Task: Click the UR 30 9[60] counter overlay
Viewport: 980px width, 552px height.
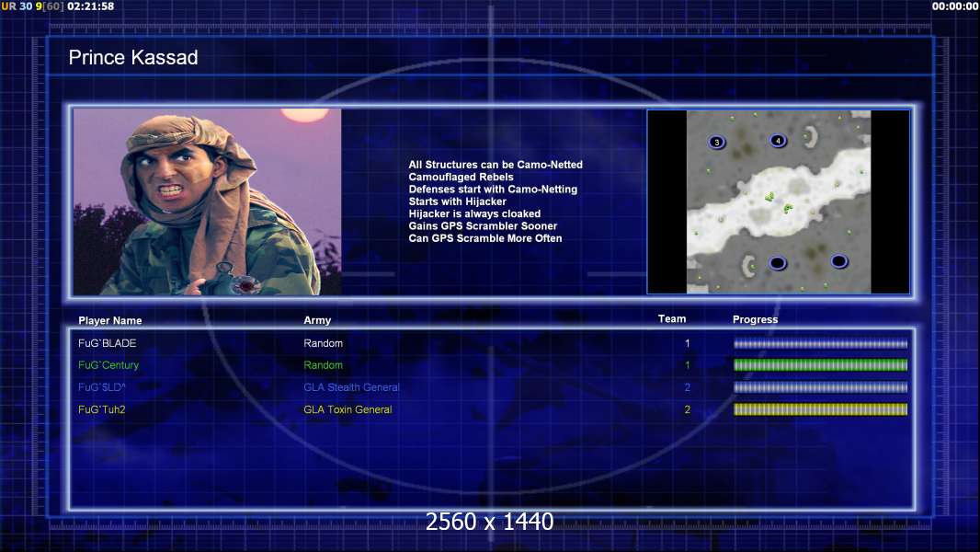Action: tap(32, 6)
